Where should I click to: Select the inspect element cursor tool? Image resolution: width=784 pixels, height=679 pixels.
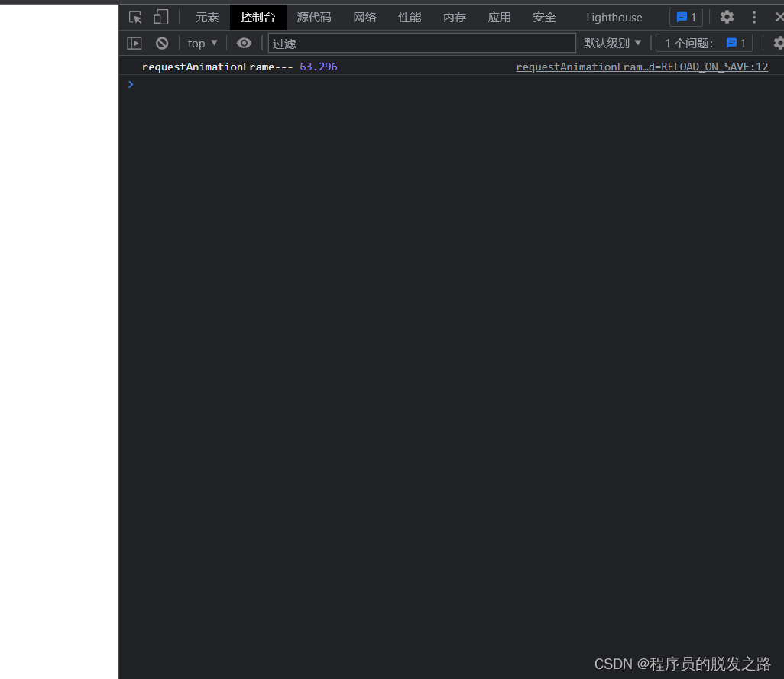click(135, 17)
